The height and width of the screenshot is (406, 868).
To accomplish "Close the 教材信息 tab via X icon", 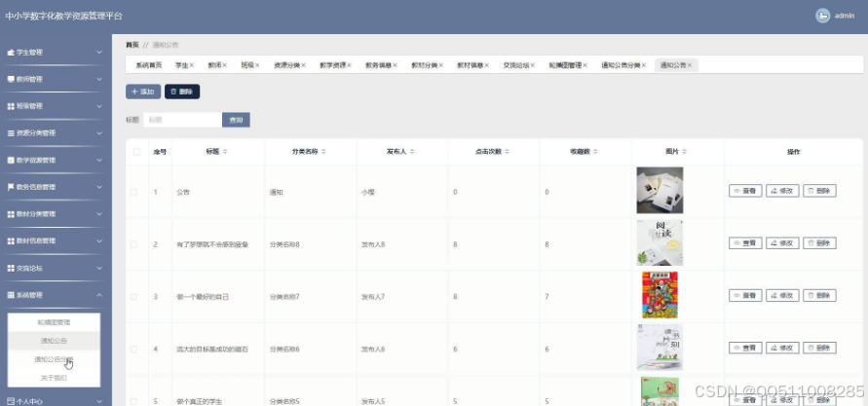I will point(486,65).
